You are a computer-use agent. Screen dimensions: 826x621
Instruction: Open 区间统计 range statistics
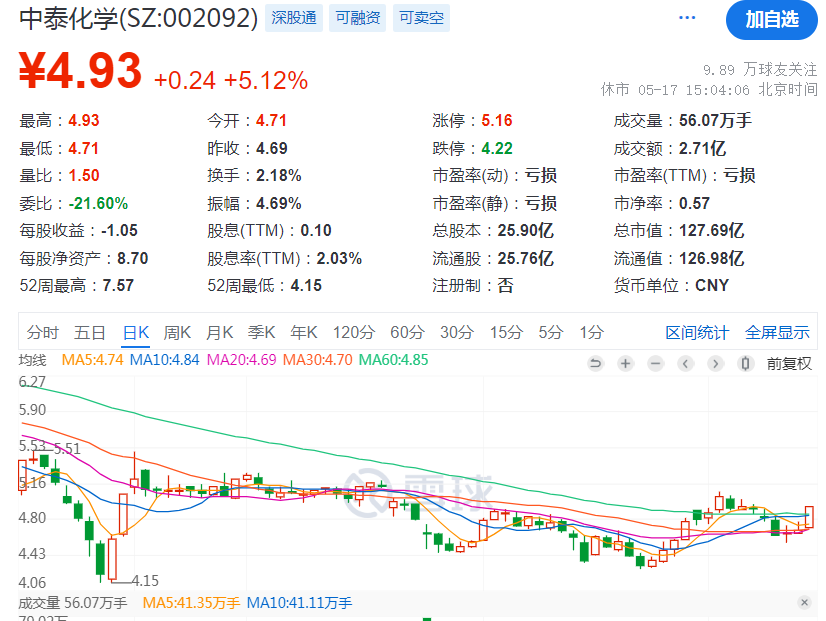[697, 332]
